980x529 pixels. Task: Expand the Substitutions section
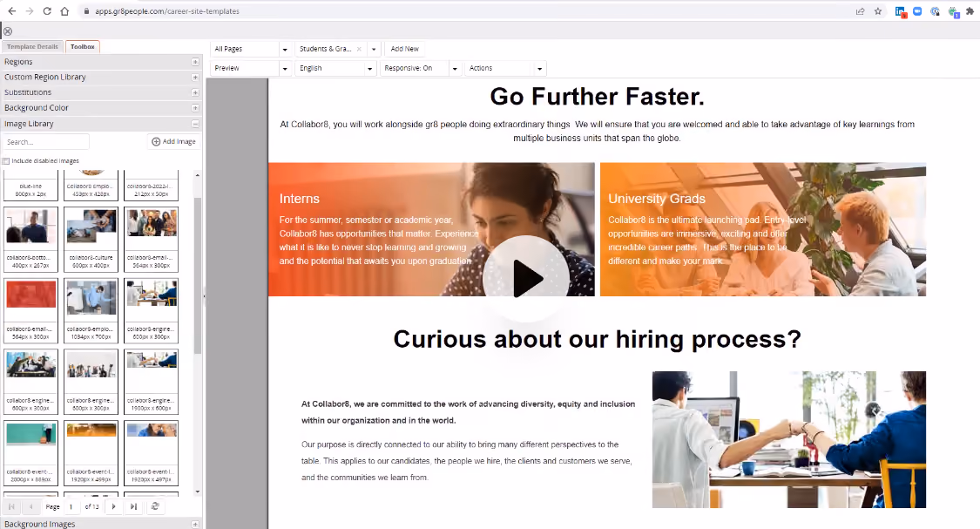click(x=195, y=92)
